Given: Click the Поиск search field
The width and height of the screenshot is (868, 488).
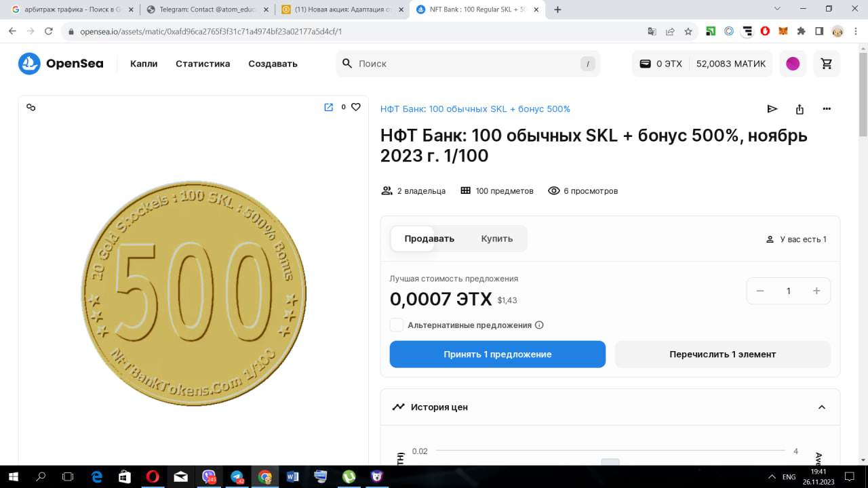Looking at the screenshot, I should click(468, 64).
